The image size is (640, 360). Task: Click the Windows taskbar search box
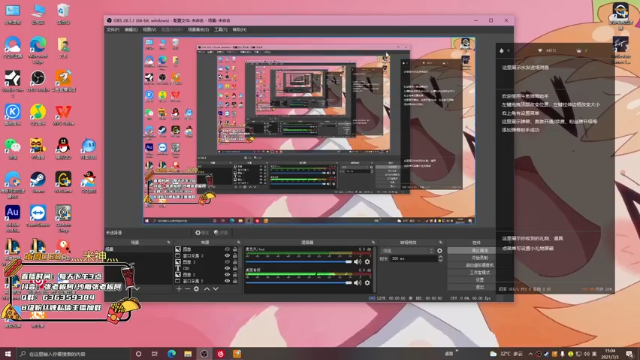73,354
